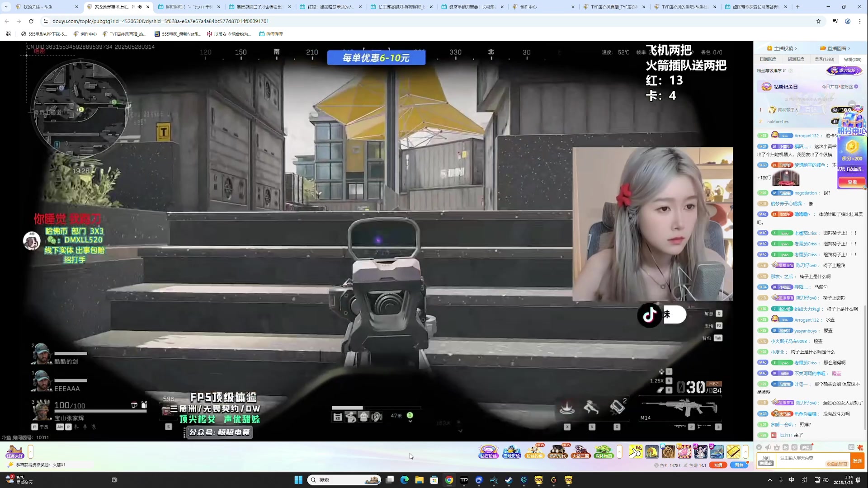This screenshot has height=488, width=868.
Task: Open the 森林物语 activity icon
Action: (604, 451)
